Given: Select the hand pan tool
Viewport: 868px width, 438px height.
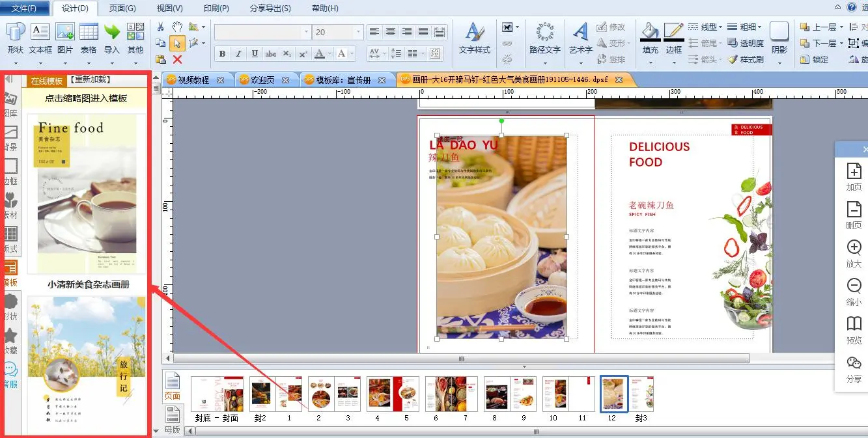Looking at the screenshot, I should tap(177, 27).
